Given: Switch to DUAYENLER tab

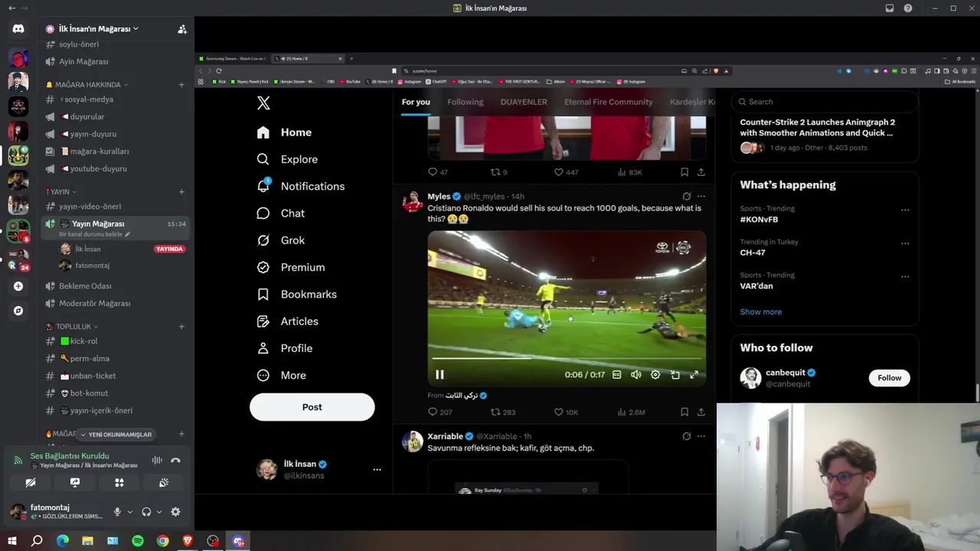Looking at the screenshot, I should (524, 102).
